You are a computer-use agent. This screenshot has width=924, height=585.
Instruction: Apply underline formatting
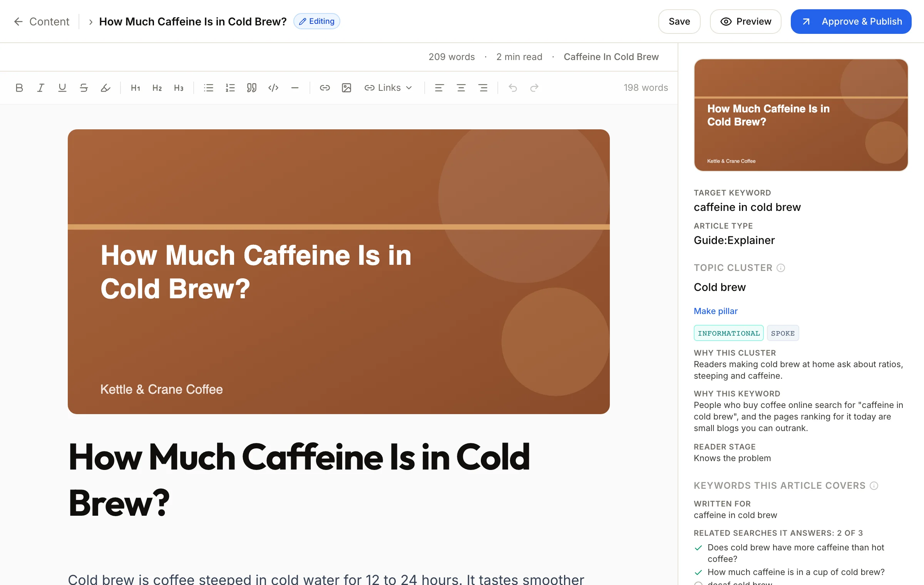coord(62,88)
